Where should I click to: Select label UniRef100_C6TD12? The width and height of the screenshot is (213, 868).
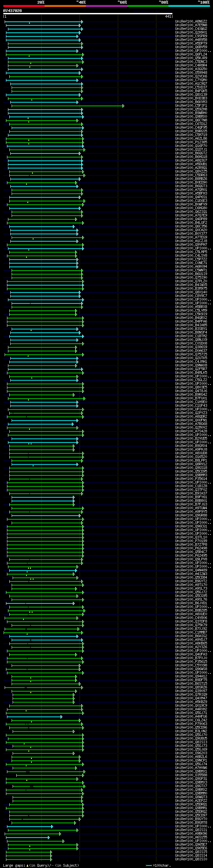pyautogui.click(x=191, y=124)
